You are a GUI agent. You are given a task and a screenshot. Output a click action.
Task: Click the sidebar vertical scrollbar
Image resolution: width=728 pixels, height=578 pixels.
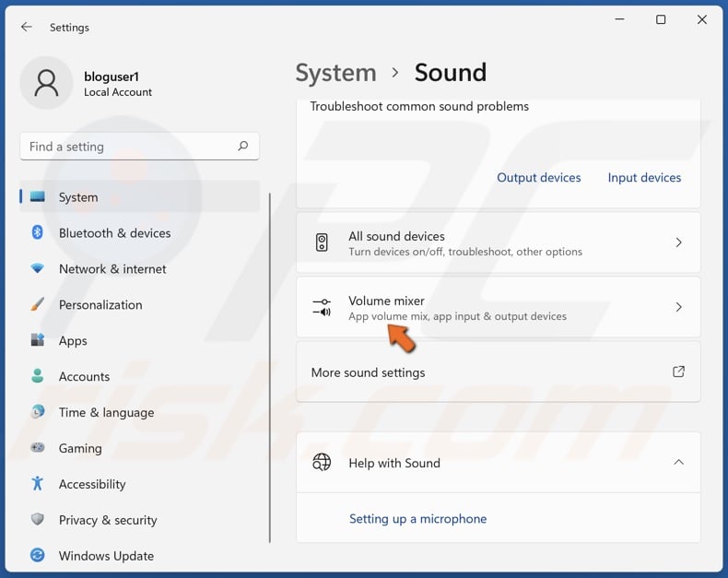click(270, 368)
